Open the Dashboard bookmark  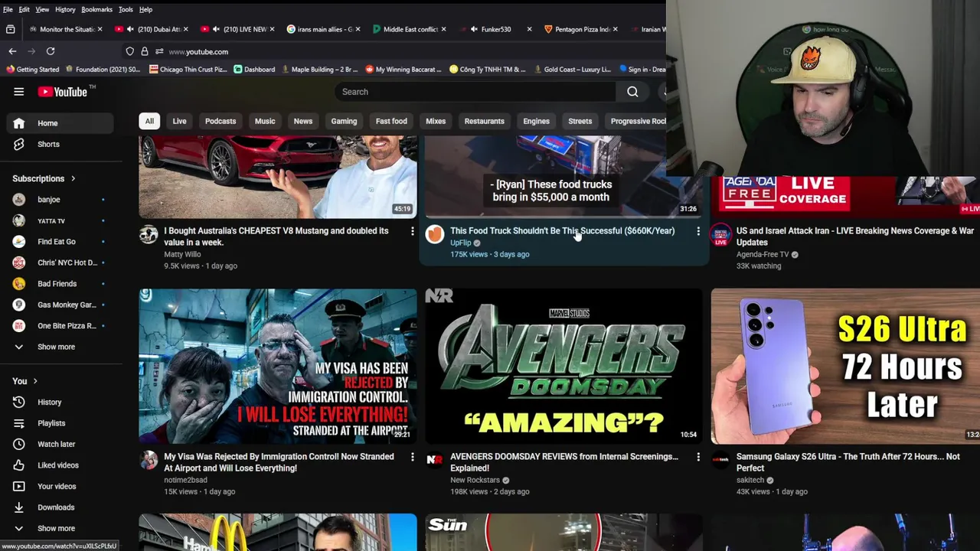pyautogui.click(x=254, y=70)
